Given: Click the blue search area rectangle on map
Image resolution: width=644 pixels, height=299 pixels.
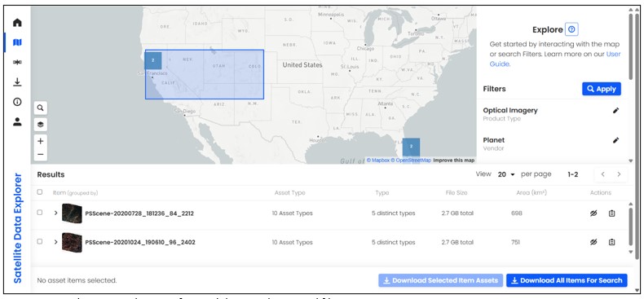Looking at the screenshot, I should pyautogui.click(x=204, y=74).
